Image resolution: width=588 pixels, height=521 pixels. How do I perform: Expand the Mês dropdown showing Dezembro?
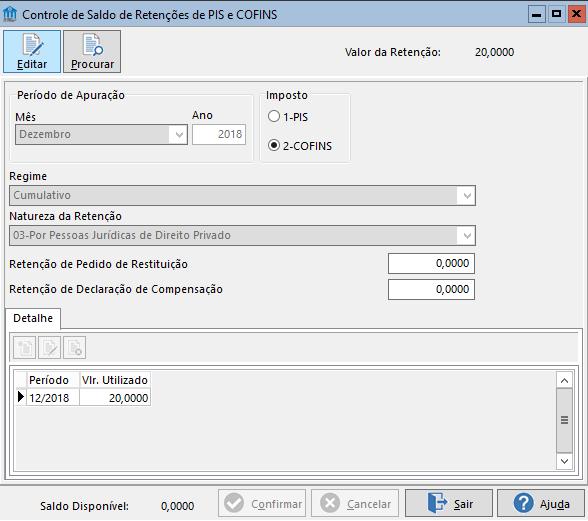[x=101, y=134]
